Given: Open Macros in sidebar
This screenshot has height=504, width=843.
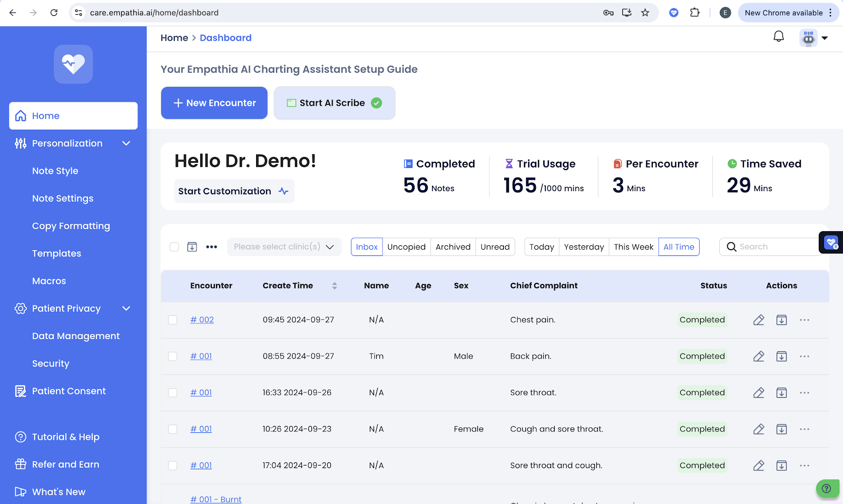Looking at the screenshot, I should click(49, 281).
